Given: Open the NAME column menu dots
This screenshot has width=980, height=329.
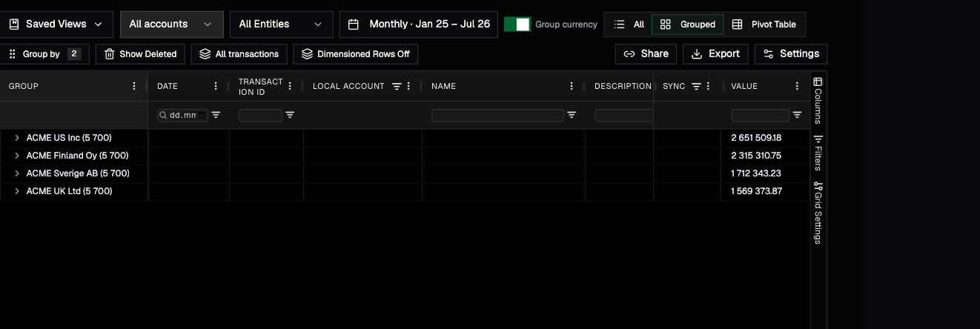Looking at the screenshot, I should (x=572, y=87).
